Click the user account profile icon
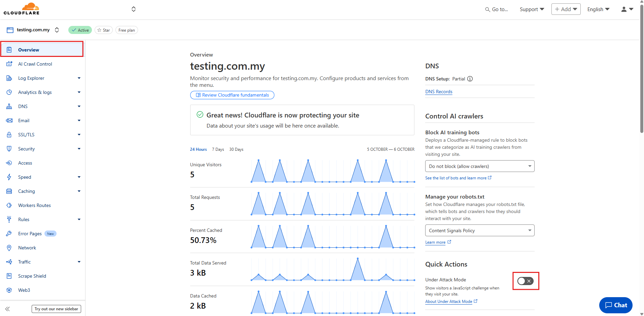The image size is (644, 316). coord(624,9)
